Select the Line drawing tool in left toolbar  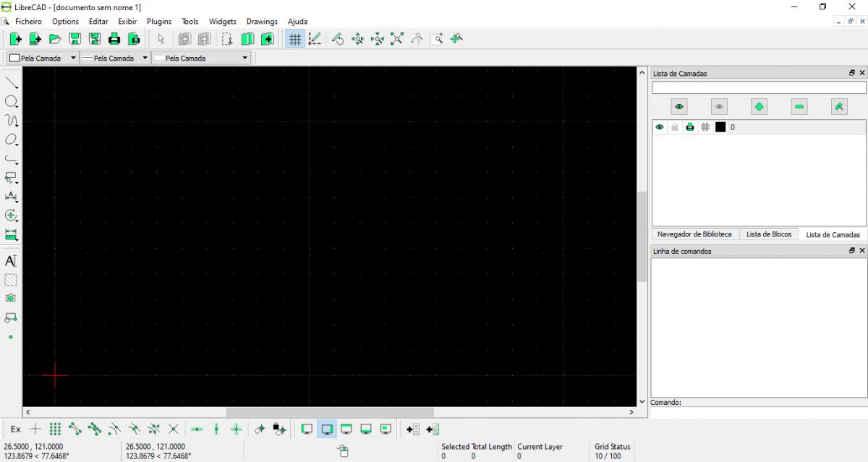[11, 82]
